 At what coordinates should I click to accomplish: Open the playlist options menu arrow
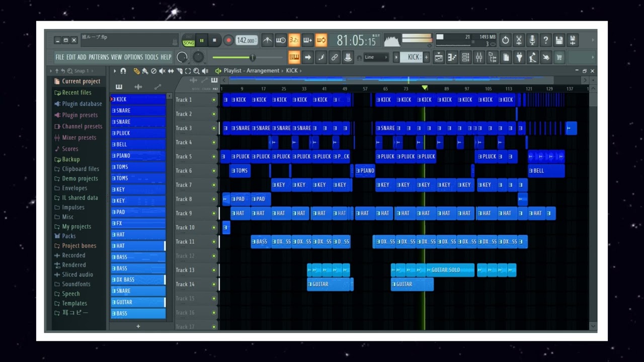click(x=115, y=71)
